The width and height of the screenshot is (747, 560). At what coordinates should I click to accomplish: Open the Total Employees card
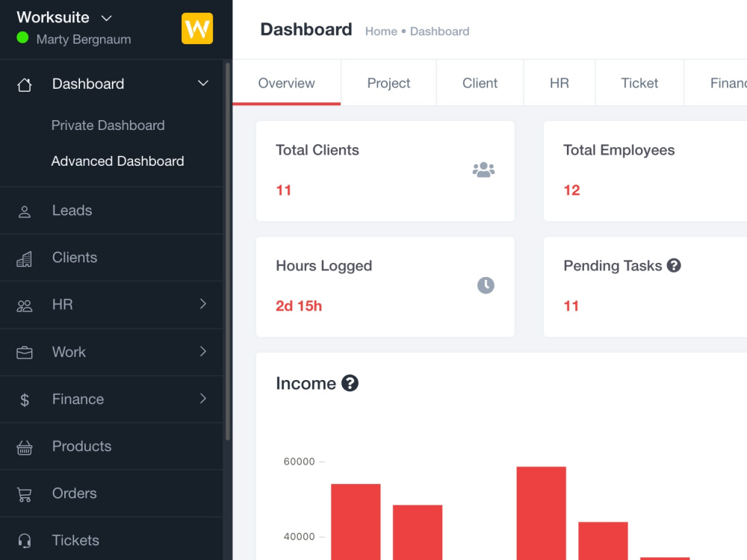click(x=645, y=171)
